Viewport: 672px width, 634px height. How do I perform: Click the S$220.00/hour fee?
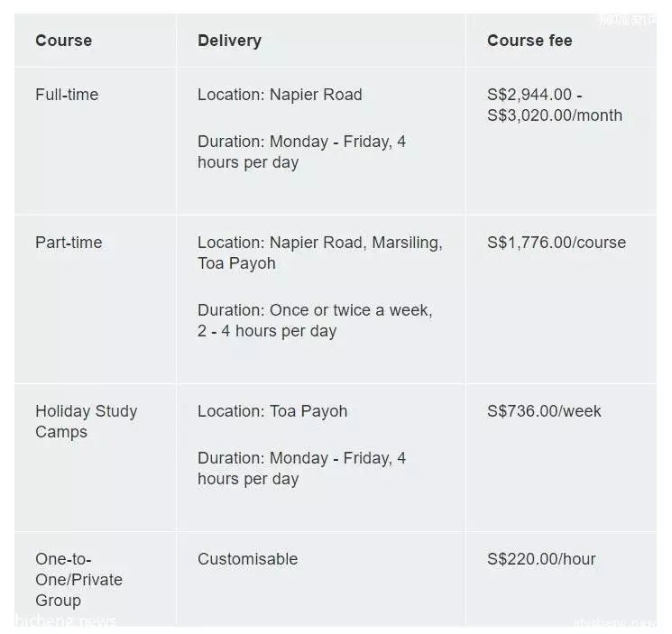[x=541, y=559]
